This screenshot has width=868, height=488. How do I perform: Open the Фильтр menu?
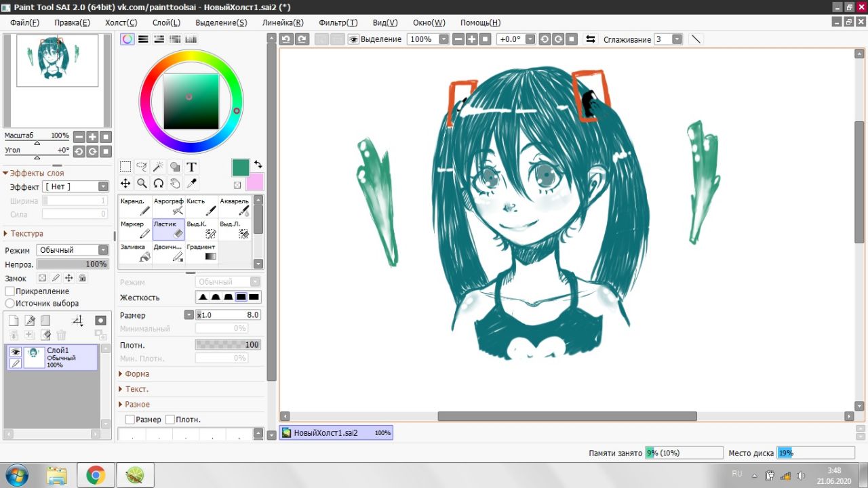click(x=338, y=22)
